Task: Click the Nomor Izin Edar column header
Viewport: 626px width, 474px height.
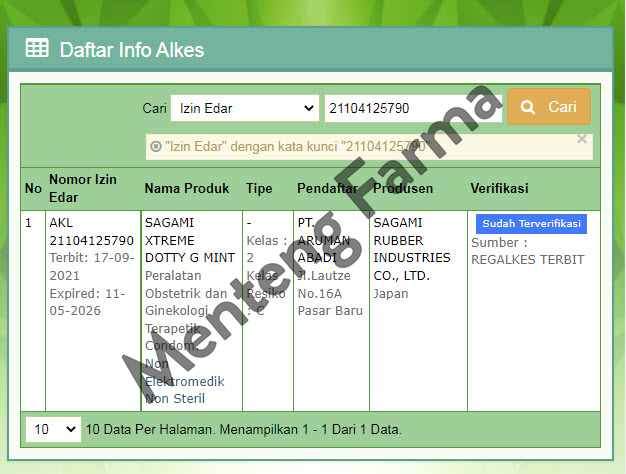Action: point(83,188)
